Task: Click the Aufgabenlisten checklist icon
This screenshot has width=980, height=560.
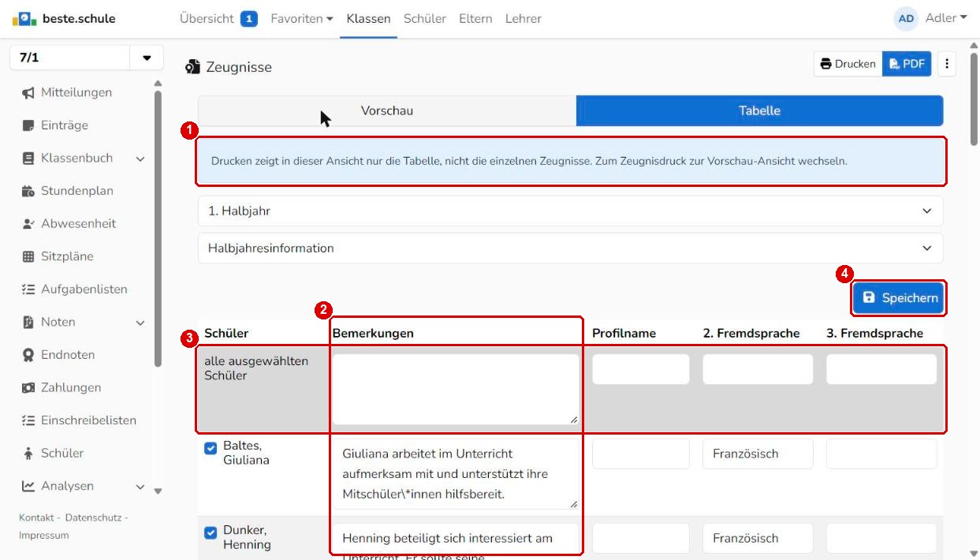Action: point(28,289)
